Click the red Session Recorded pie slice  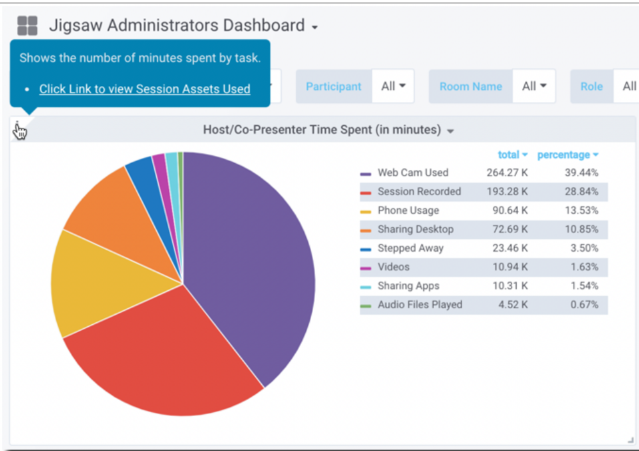pos(160,360)
